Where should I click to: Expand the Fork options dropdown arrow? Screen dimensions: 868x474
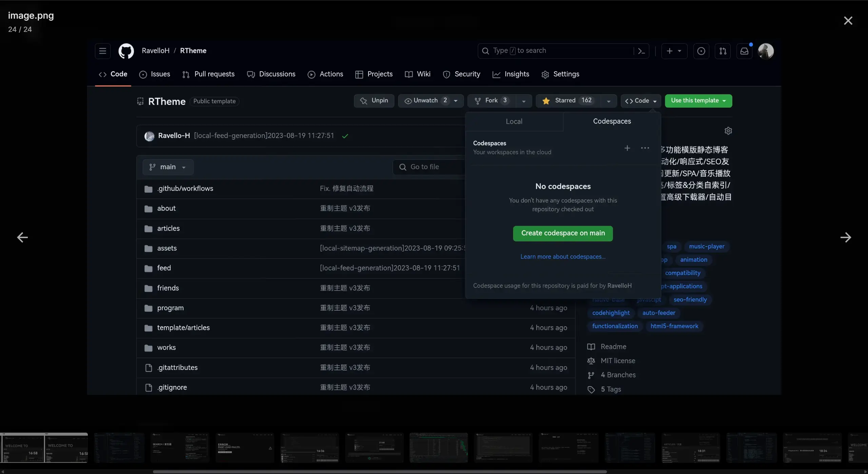coord(524,101)
